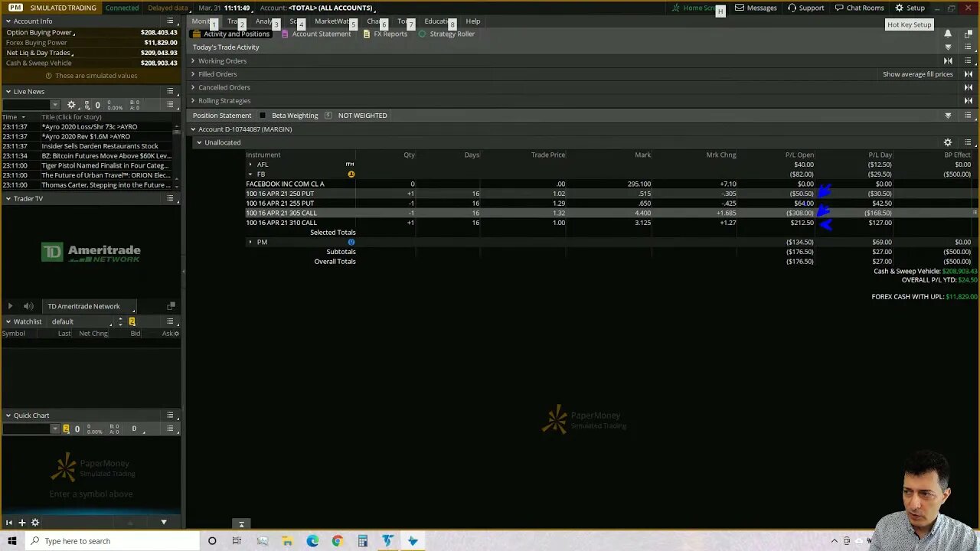The height and width of the screenshot is (551, 980).
Task: Click the FB position warning icon
Action: (x=351, y=174)
